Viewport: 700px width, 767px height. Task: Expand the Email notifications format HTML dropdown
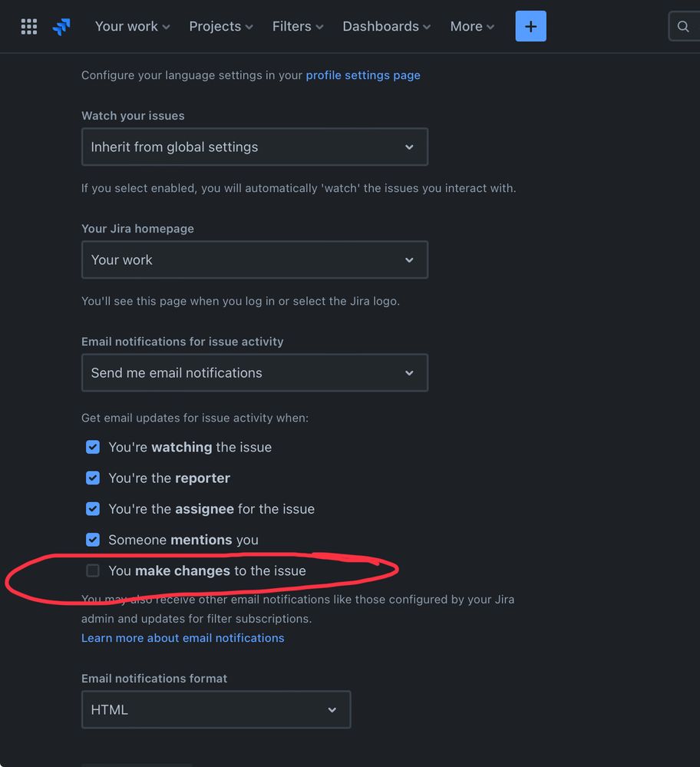(x=216, y=709)
